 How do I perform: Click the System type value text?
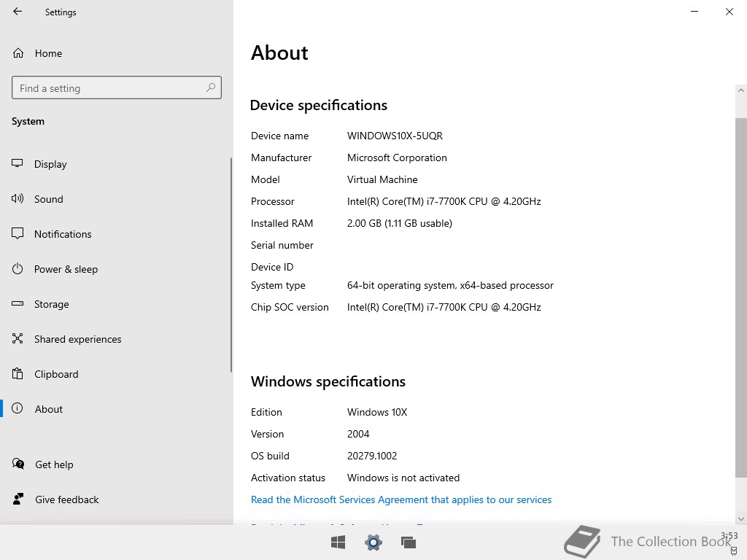[450, 285]
